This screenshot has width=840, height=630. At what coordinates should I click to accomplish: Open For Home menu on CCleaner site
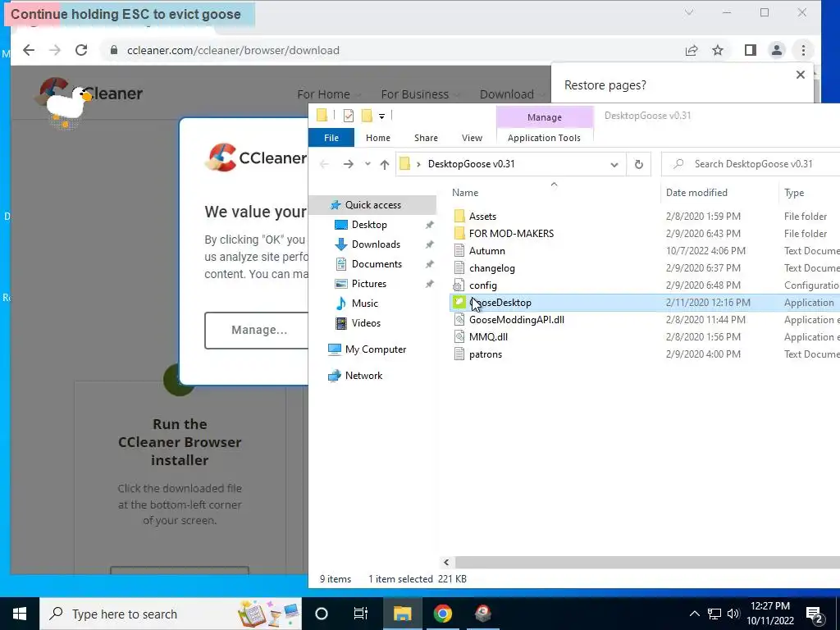[x=328, y=94]
